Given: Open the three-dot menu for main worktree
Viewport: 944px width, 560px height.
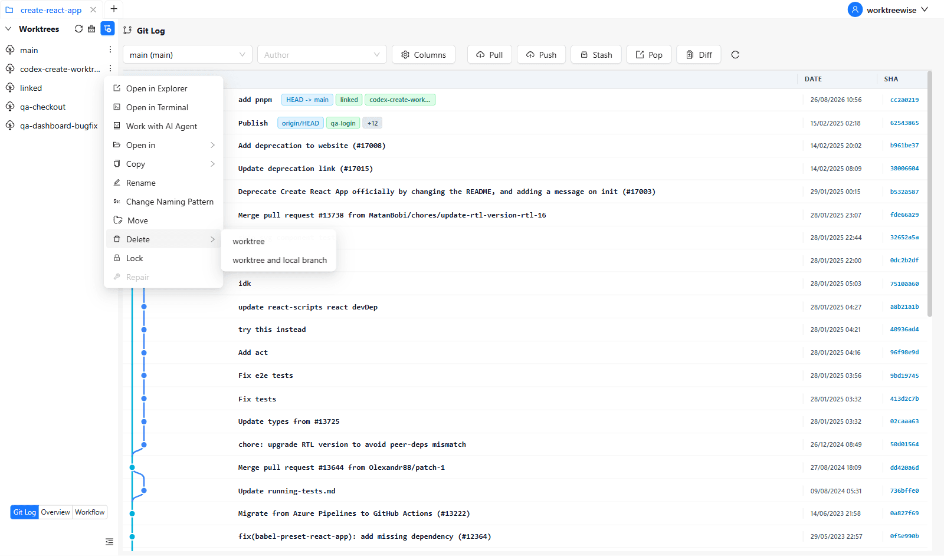Looking at the screenshot, I should click(x=110, y=50).
